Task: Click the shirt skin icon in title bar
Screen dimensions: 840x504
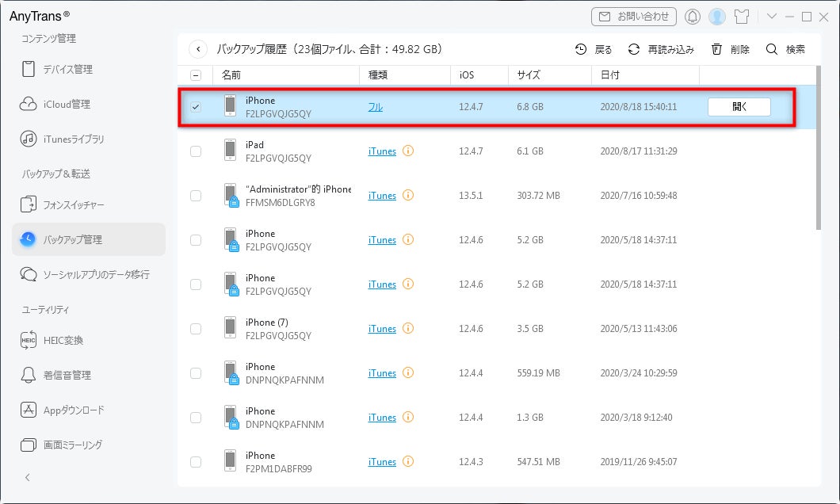Action: pyautogui.click(x=742, y=17)
